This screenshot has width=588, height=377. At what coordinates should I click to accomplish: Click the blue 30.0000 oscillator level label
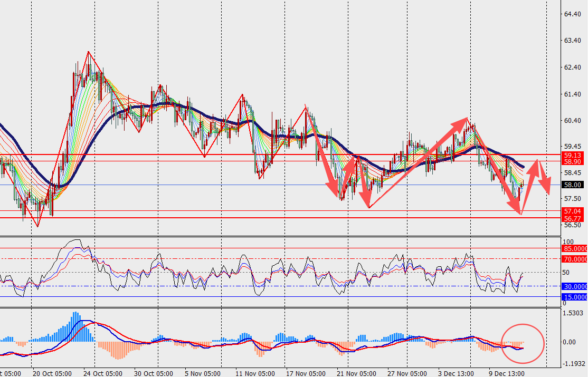[x=574, y=286]
